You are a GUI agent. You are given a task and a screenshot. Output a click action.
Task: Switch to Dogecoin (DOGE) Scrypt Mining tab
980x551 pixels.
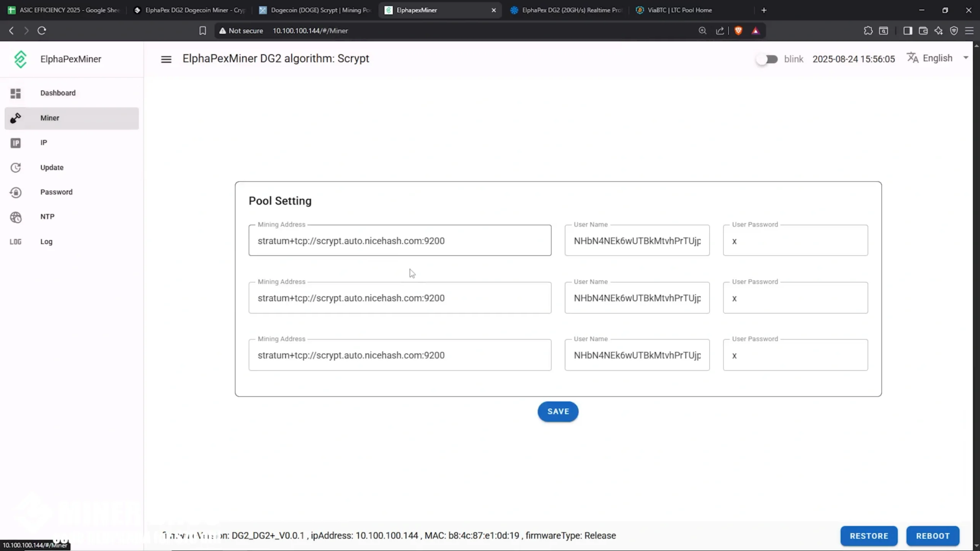315,10
